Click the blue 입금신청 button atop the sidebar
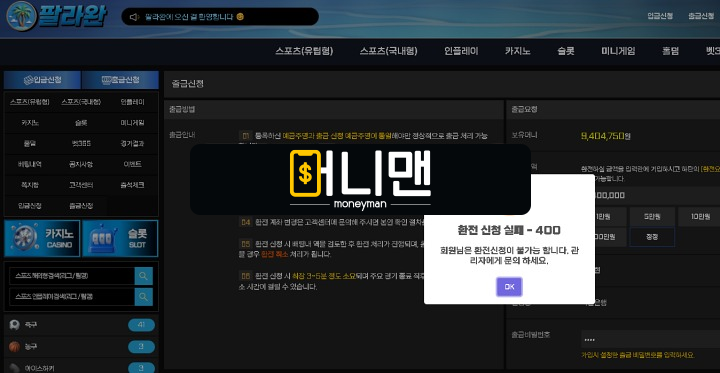 click(42, 80)
